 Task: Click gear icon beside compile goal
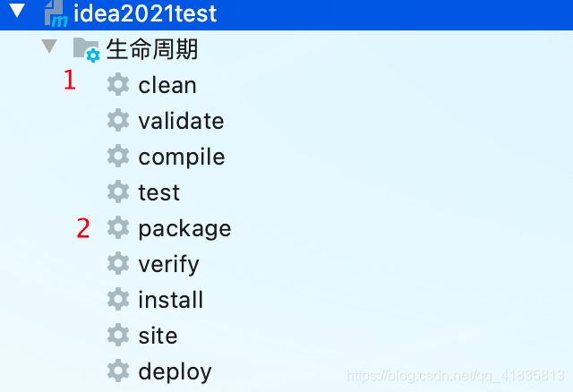[118, 157]
